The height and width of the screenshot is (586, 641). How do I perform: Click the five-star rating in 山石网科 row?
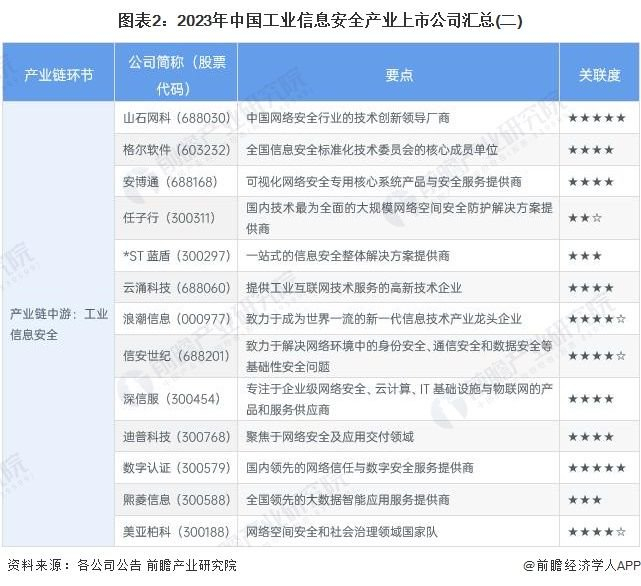[x=597, y=118]
